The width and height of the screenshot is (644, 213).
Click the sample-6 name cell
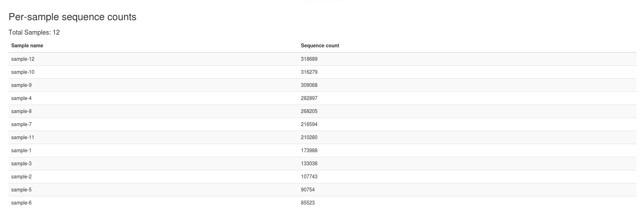pyautogui.click(x=21, y=203)
